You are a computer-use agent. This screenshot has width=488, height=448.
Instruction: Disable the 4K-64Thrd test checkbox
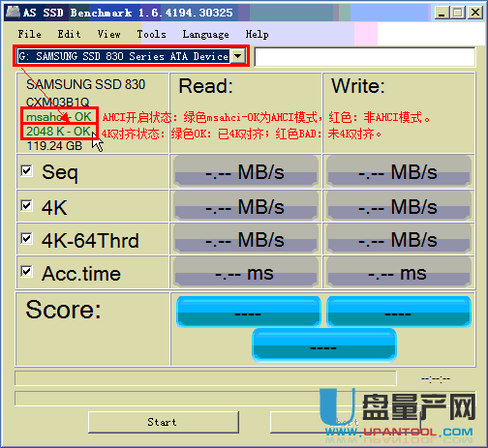click(26, 239)
